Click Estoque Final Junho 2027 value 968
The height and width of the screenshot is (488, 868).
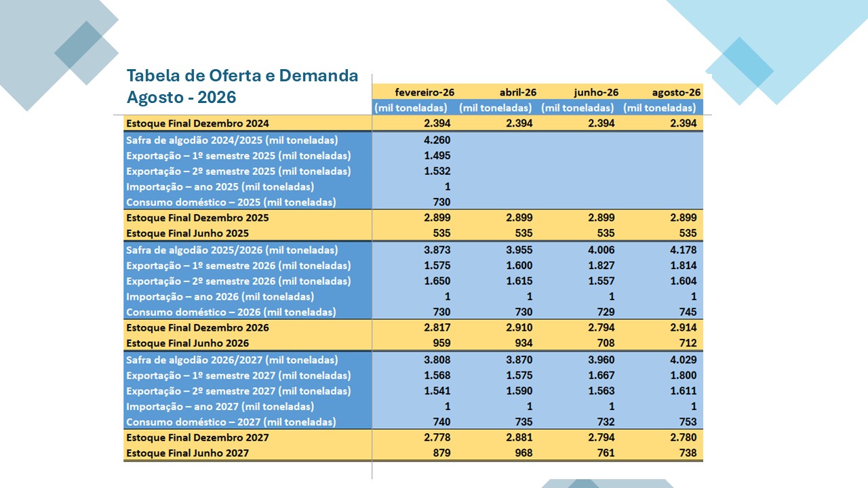point(524,453)
